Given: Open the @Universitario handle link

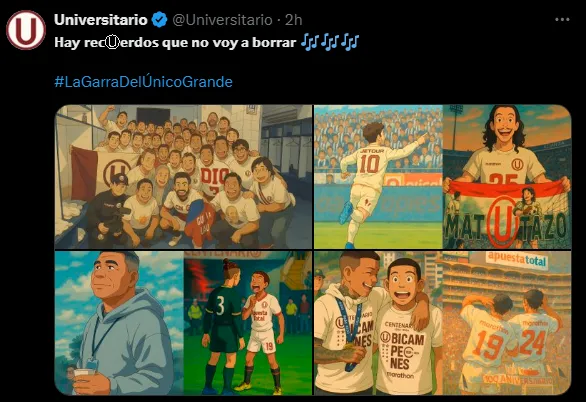Looking at the screenshot, I should (x=222, y=20).
